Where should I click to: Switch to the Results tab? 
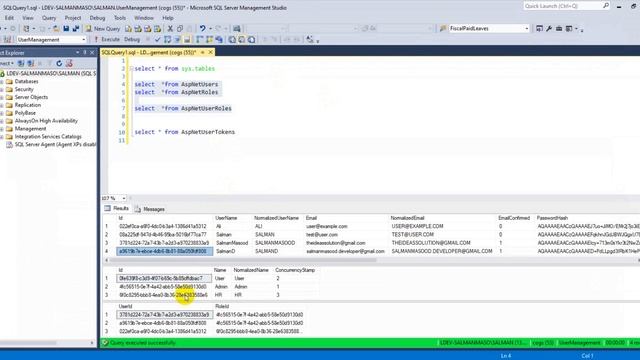(117, 209)
